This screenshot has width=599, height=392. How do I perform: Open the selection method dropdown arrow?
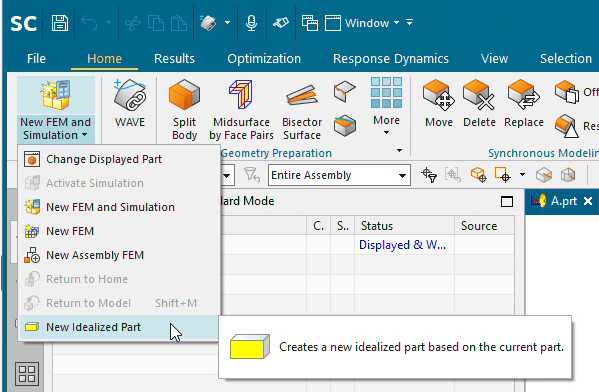pyautogui.click(x=522, y=175)
